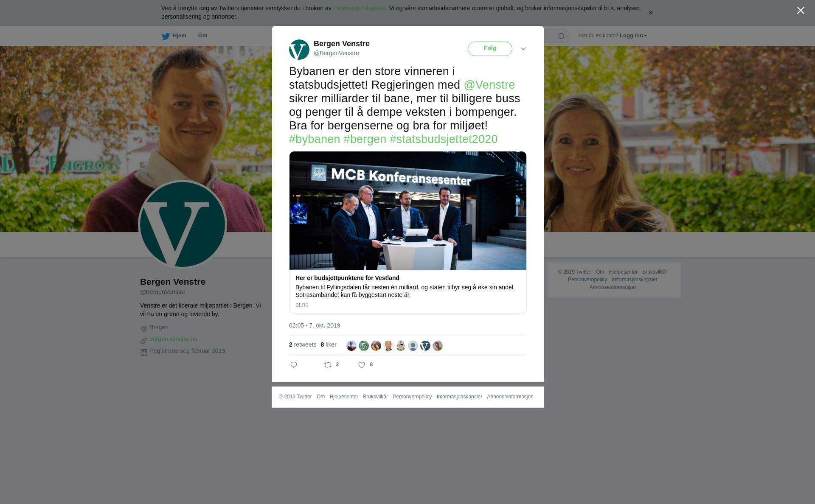Screen dimensions: 815x504
Task: Click first liker's avatar thumbnail
Action: coord(351,346)
